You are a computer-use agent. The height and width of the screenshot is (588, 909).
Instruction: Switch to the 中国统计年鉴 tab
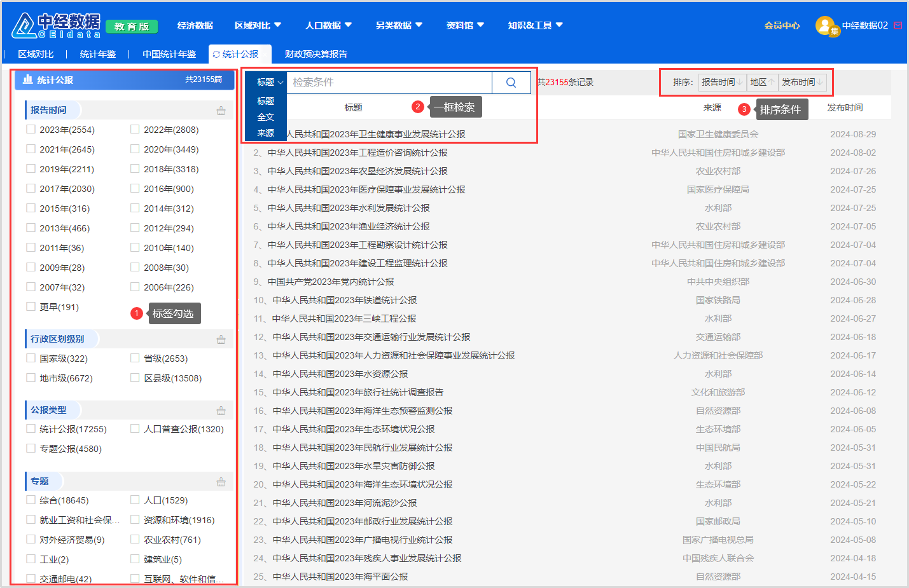pos(169,54)
